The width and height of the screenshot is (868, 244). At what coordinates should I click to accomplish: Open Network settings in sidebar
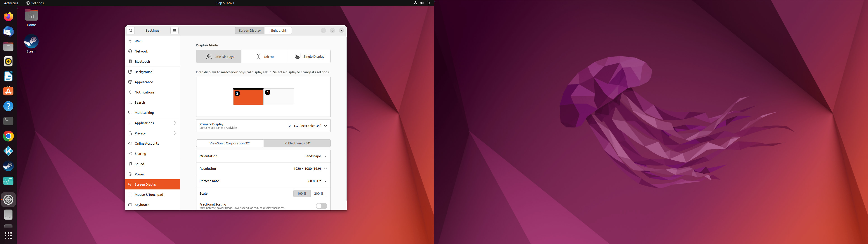tap(153, 51)
